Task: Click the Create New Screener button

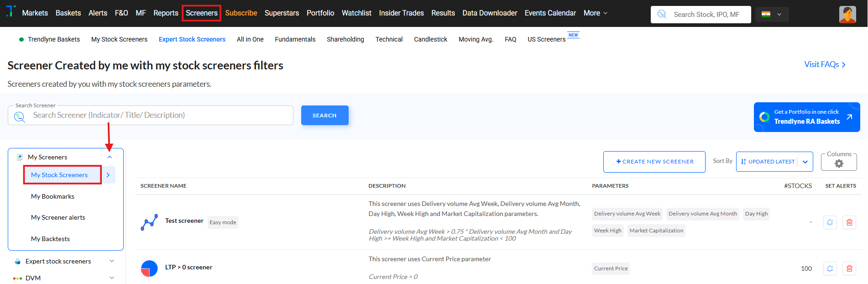Action: (x=654, y=162)
